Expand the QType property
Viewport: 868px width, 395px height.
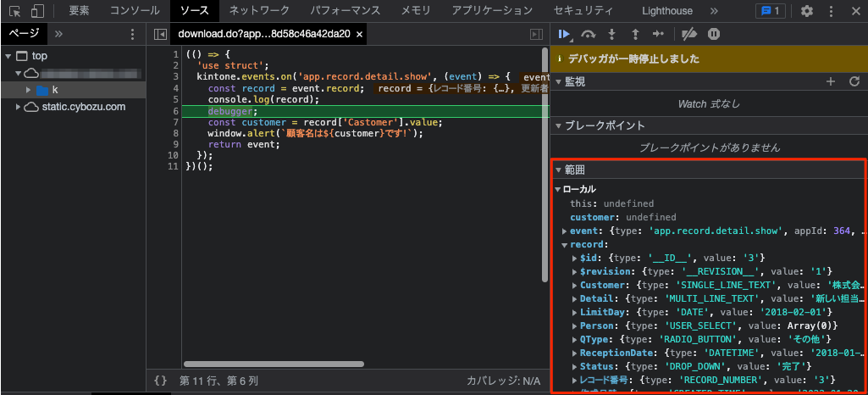pos(575,339)
